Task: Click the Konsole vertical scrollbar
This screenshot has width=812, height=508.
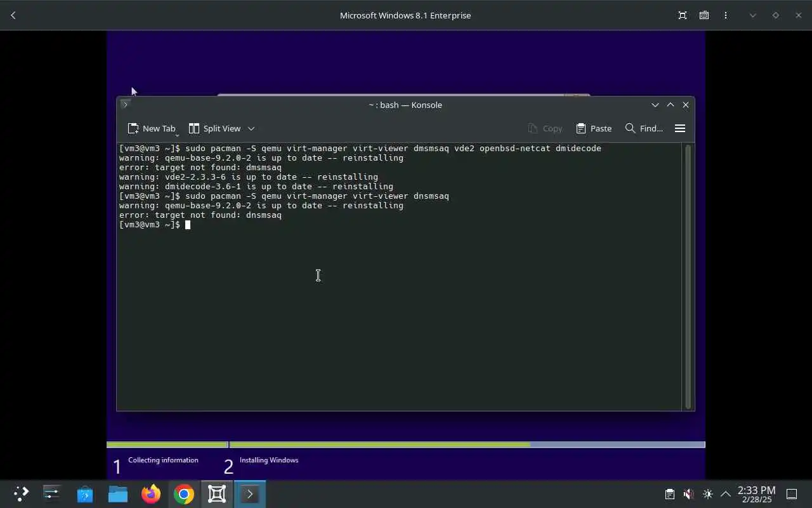Action: click(x=688, y=277)
